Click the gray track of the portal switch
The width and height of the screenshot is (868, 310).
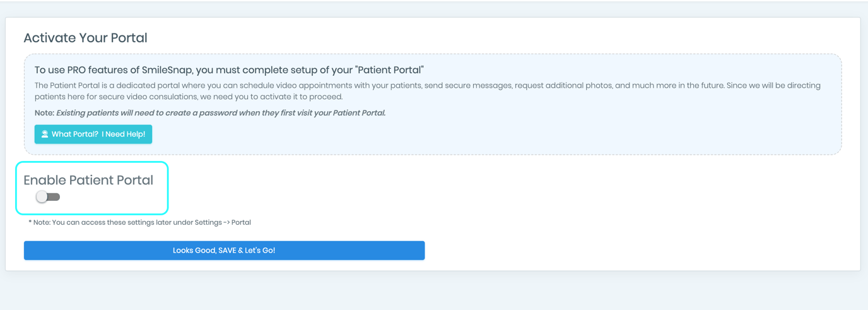pyautogui.click(x=54, y=197)
